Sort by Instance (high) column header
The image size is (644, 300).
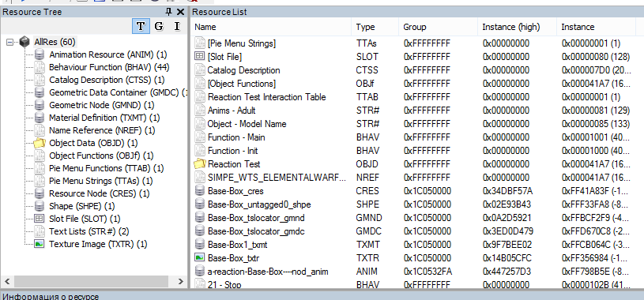pos(517,27)
